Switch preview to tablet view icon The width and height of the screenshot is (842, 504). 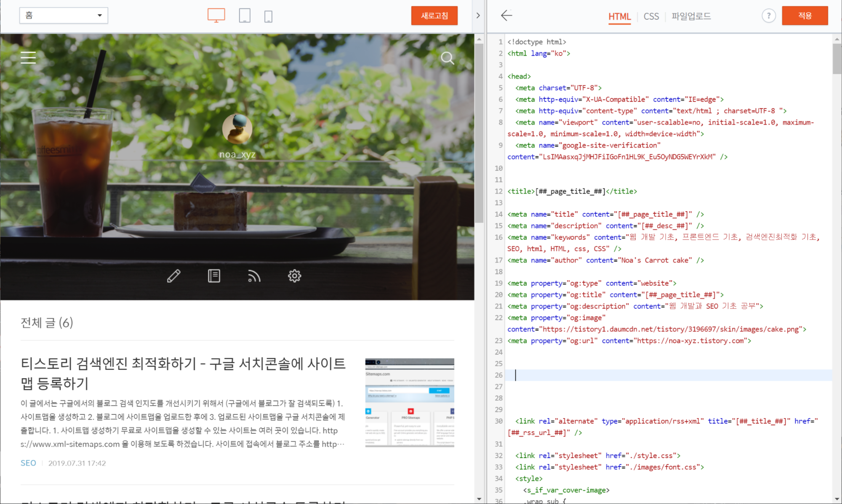click(x=244, y=16)
